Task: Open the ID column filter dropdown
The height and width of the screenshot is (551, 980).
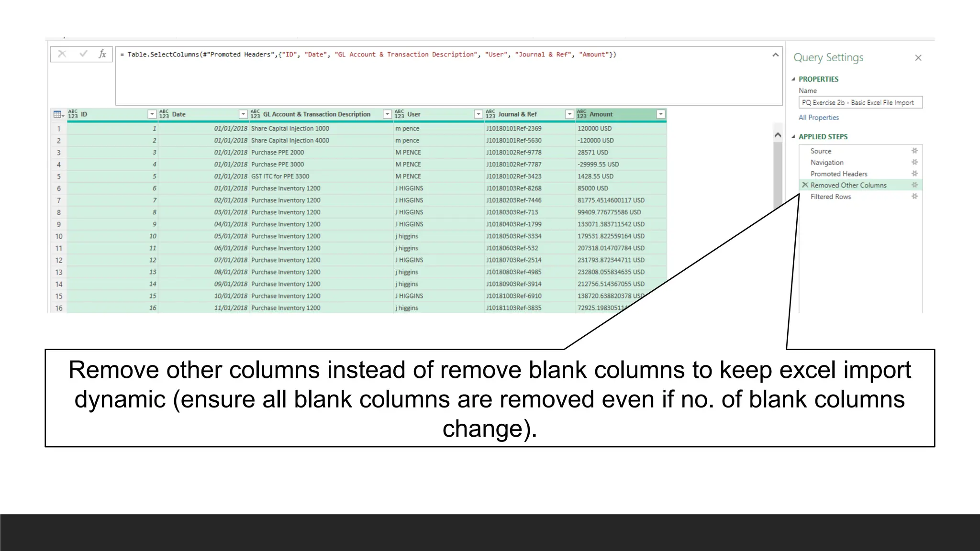Action: pos(152,114)
